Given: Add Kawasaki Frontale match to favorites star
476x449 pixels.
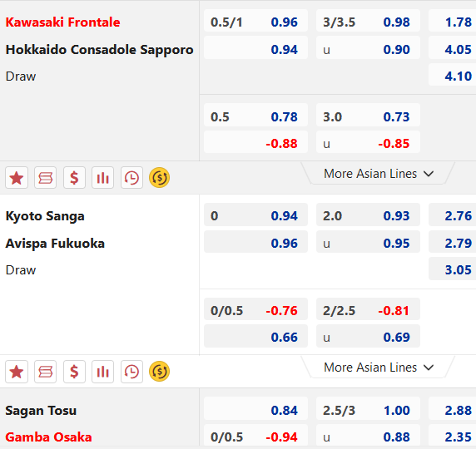Looking at the screenshot, I should pos(17,178).
